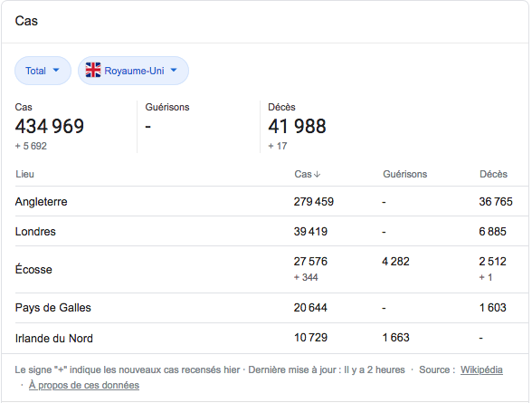Select the Irlande du Nord row
Image resolution: width=532 pixels, height=403 pixels.
tap(271, 338)
